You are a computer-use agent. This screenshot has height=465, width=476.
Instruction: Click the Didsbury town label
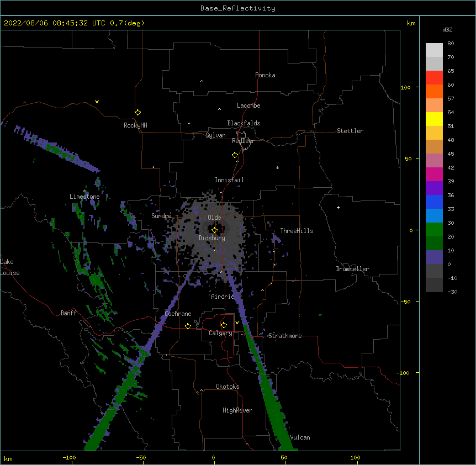tap(212, 238)
